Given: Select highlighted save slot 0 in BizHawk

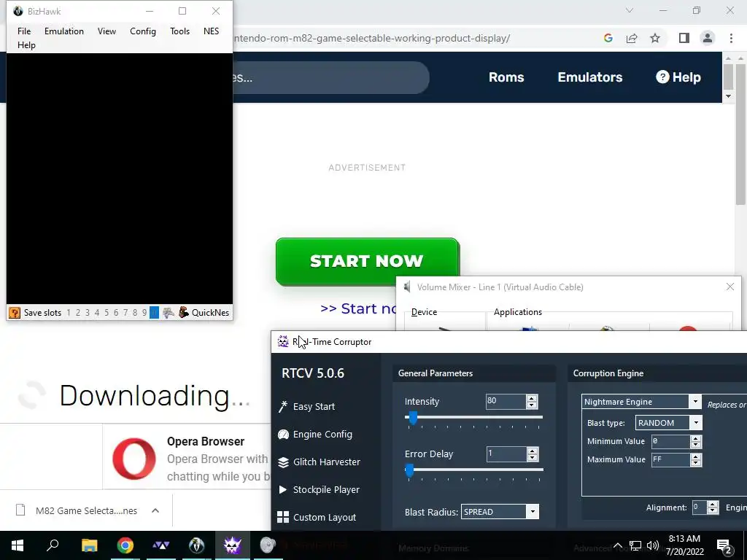Looking at the screenshot, I should [154, 313].
